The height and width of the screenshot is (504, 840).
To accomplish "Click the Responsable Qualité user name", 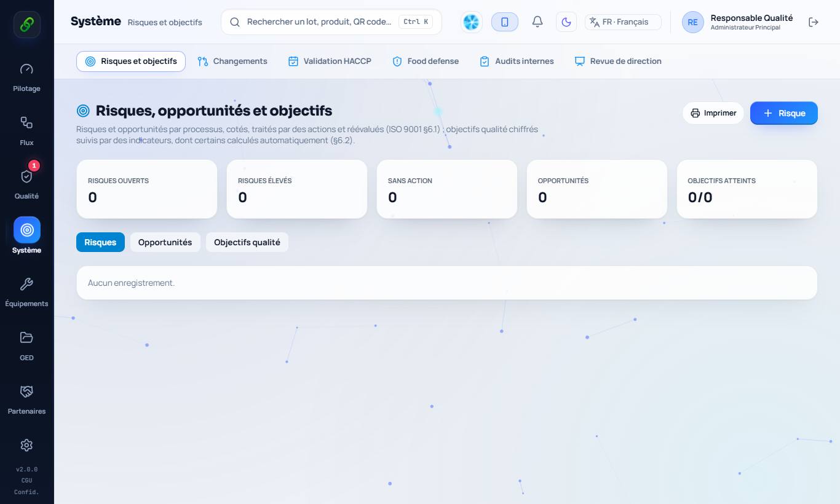I will pos(751,18).
